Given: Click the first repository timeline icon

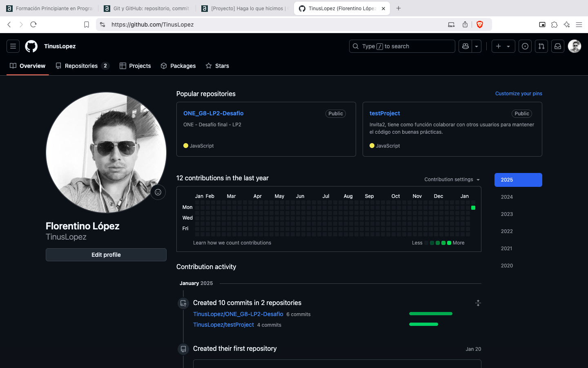Looking at the screenshot, I should [x=183, y=349].
